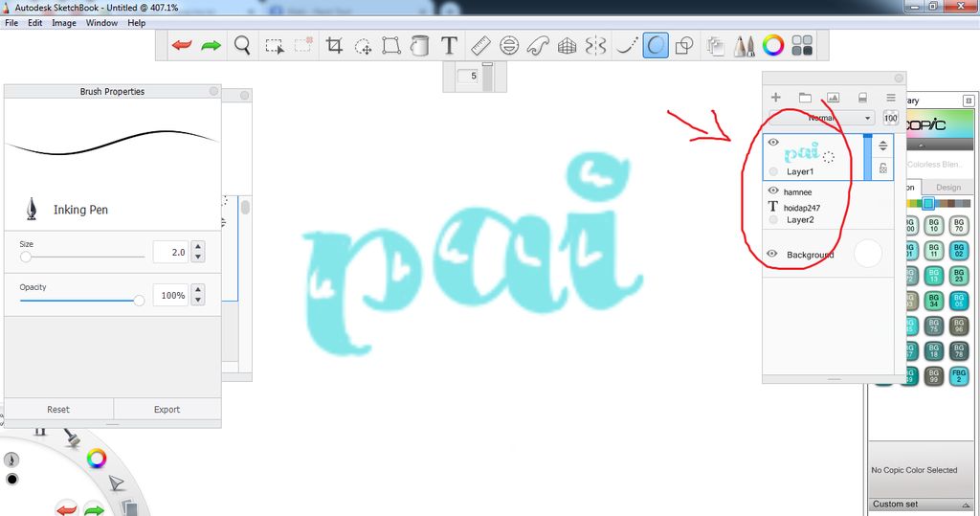
Task: Click Layer1 reorder up-down handle
Action: click(883, 146)
